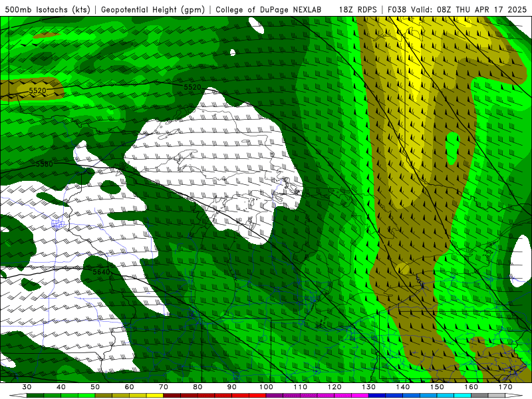Click the '18Z RDPS' model run label
Screen dimensions: 532x399
pos(358,10)
